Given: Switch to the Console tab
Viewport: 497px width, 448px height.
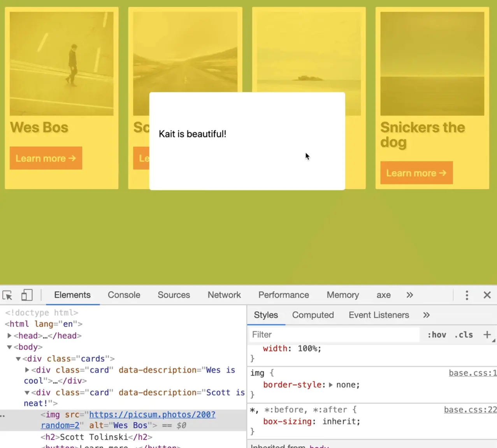Looking at the screenshot, I should pos(124,295).
